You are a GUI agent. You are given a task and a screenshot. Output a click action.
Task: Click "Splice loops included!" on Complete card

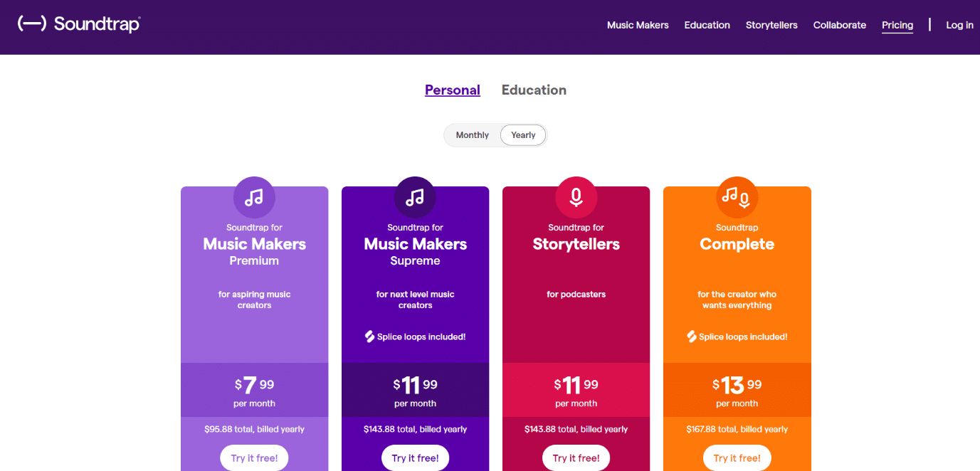pos(743,337)
